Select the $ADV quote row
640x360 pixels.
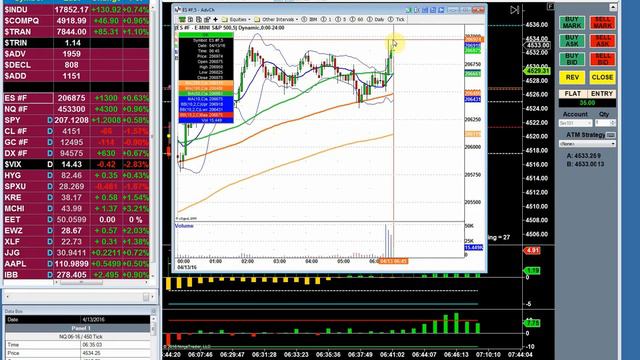(x=76, y=53)
